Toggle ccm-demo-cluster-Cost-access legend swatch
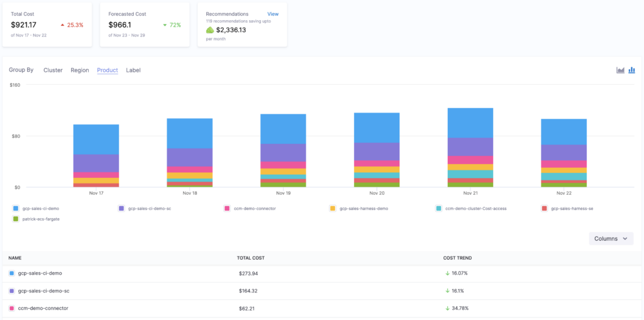Image resolution: width=644 pixels, height=320 pixels. pos(438,209)
